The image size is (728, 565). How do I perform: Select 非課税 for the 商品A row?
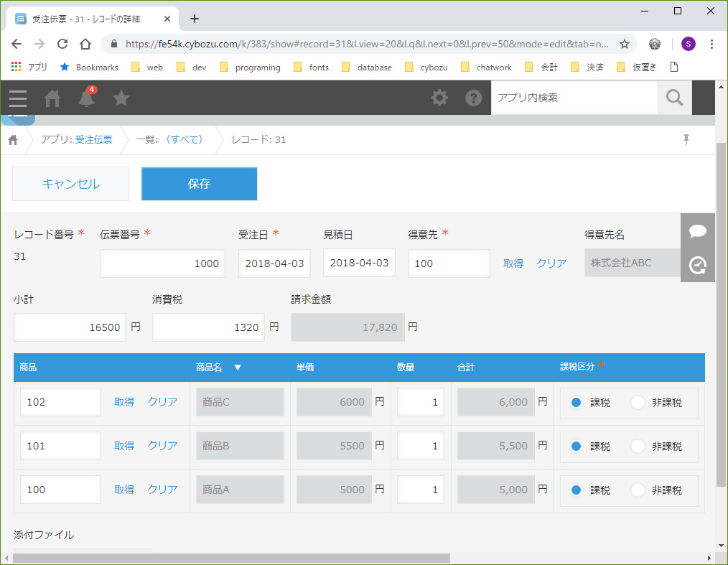[638, 490]
